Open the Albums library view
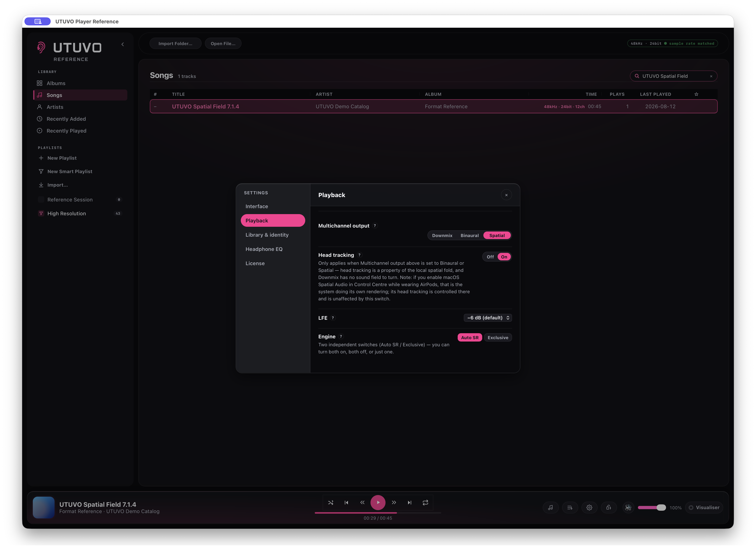Viewport: 756px width, 558px height. pos(80,83)
